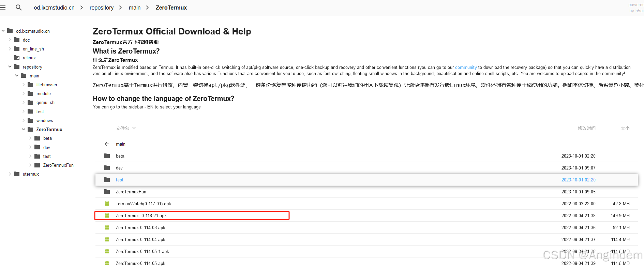Expand the ZeroTermuxFun tree node
644x266 pixels.
30,165
